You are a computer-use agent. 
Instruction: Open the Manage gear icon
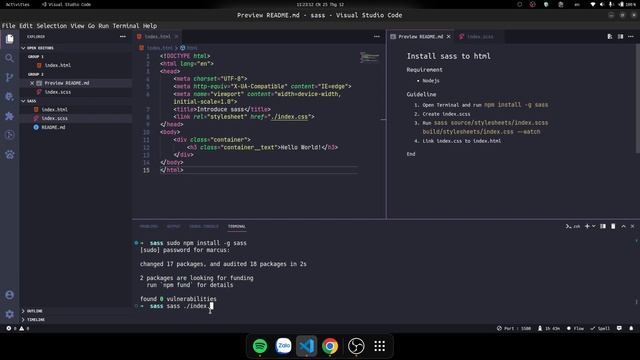(x=9, y=314)
